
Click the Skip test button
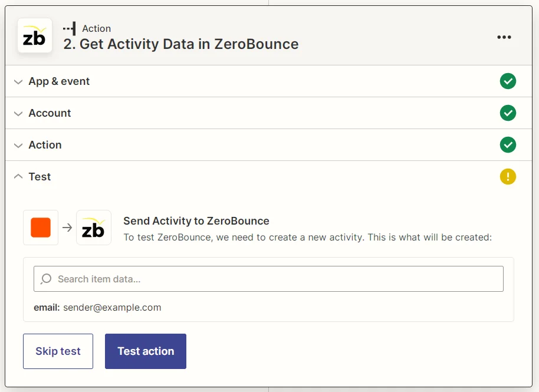click(58, 351)
